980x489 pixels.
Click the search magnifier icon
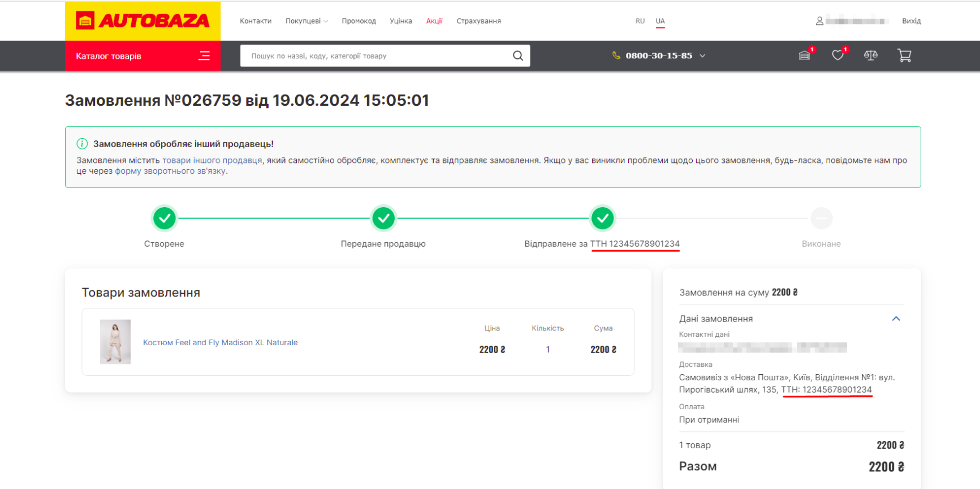tap(517, 55)
